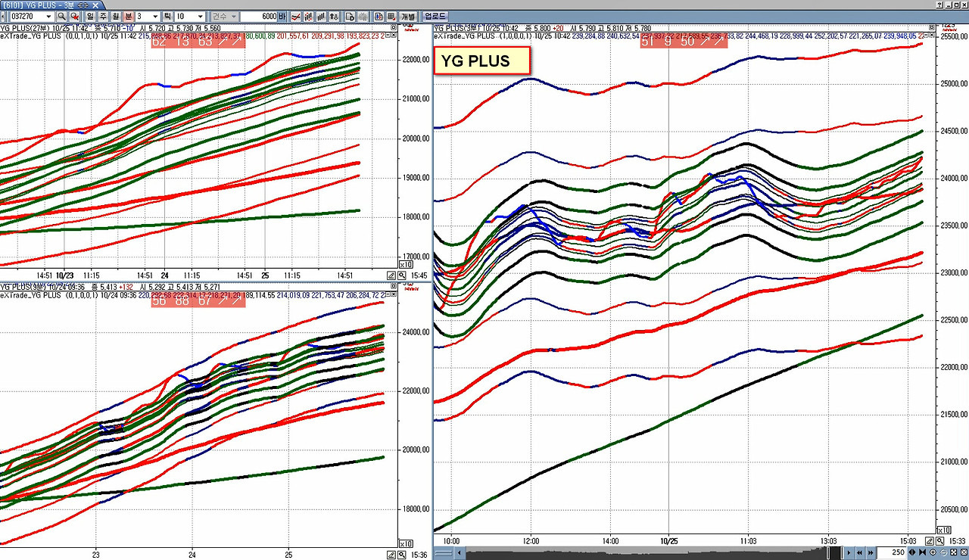969x560 pixels.
Task: Click the greyed printer icon in toolbar
Action: tap(363, 16)
